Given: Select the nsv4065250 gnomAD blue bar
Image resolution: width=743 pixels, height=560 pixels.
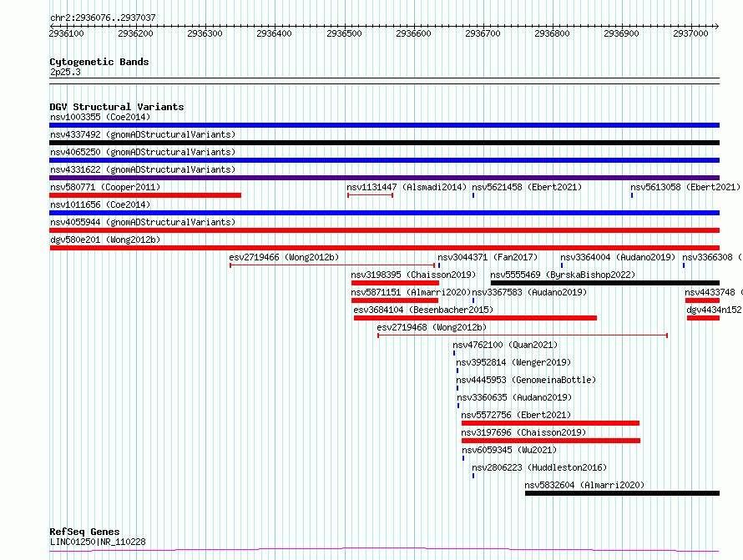Looking at the screenshot, I should 384,160.
